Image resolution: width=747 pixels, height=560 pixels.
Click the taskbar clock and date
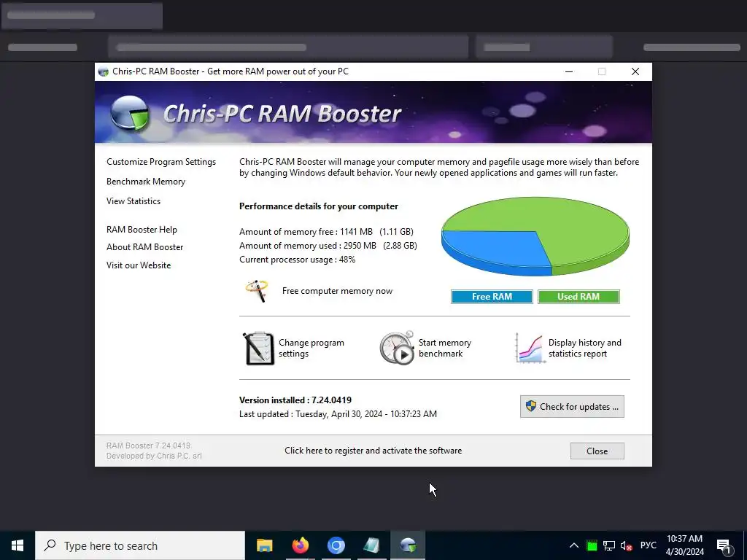coord(684,545)
